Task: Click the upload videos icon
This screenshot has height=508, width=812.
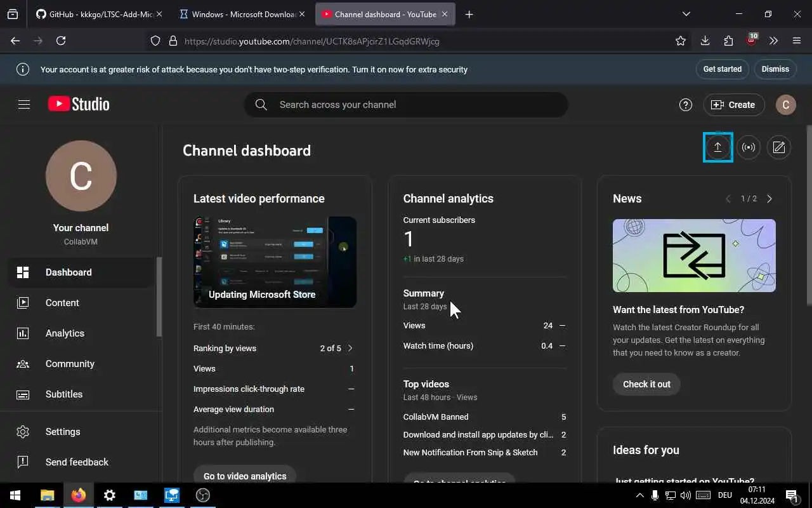Action: [x=717, y=147]
